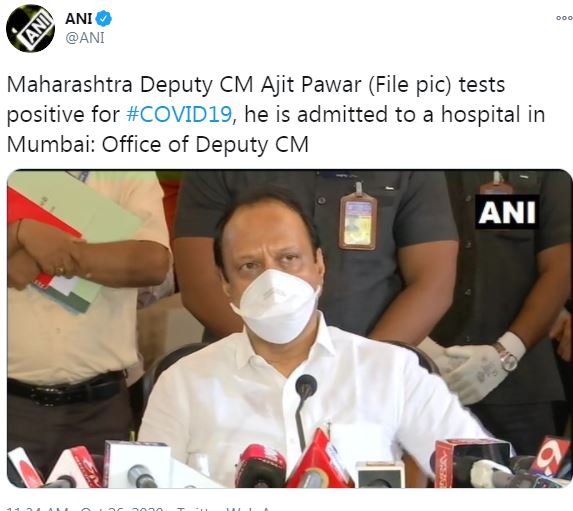Open the tweet's three-dot more options menu

coord(564,18)
